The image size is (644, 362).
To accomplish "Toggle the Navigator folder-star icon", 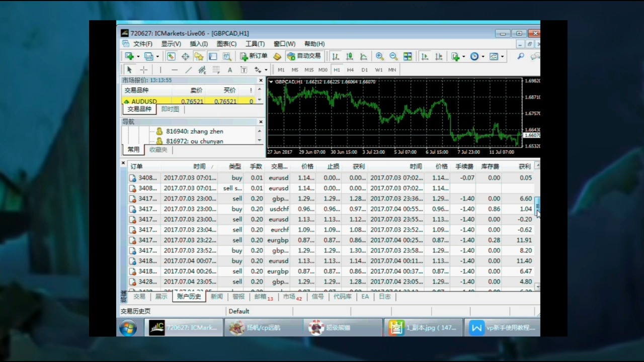I will click(199, 56).
